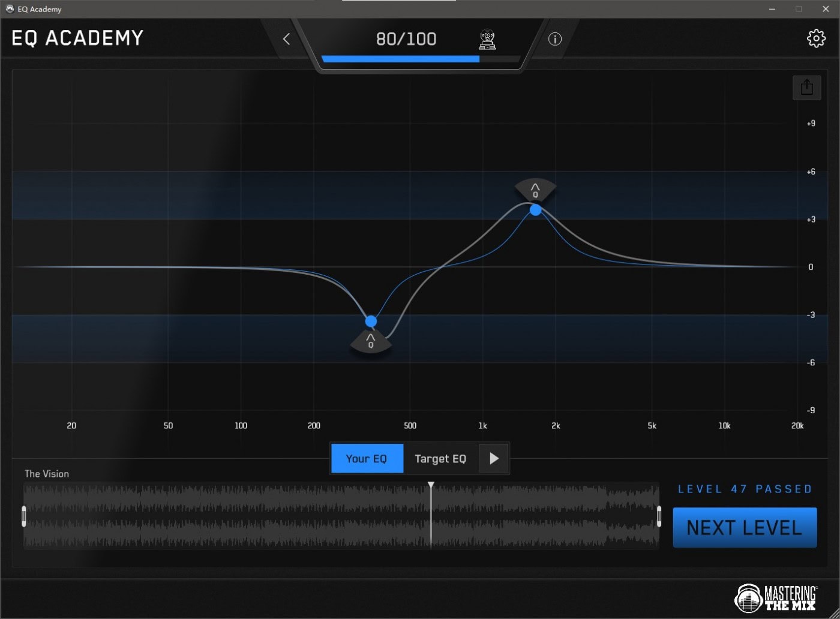
Task: Click the bandwidth handle under the low node
Action: tap(371, 342)
